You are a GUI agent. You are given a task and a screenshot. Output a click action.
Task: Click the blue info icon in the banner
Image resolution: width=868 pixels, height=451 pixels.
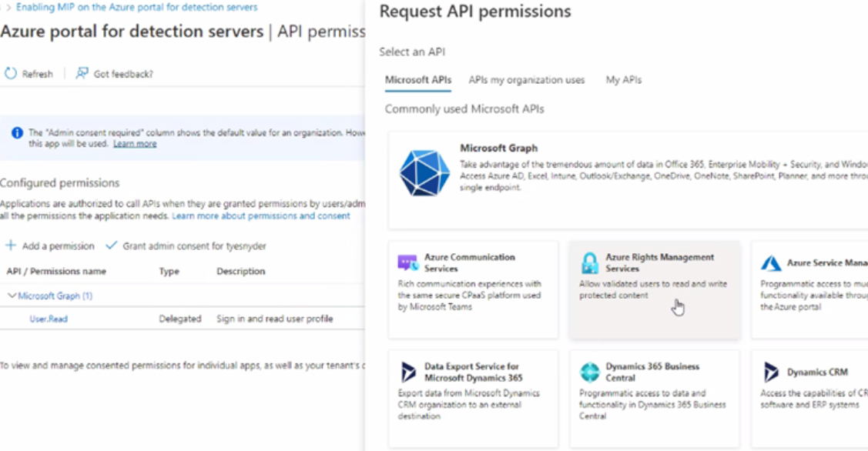click(x=17, y=133)
